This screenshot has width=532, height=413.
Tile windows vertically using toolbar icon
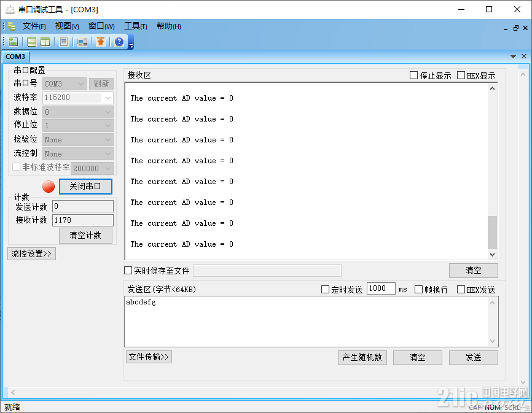tap(45, 42)
